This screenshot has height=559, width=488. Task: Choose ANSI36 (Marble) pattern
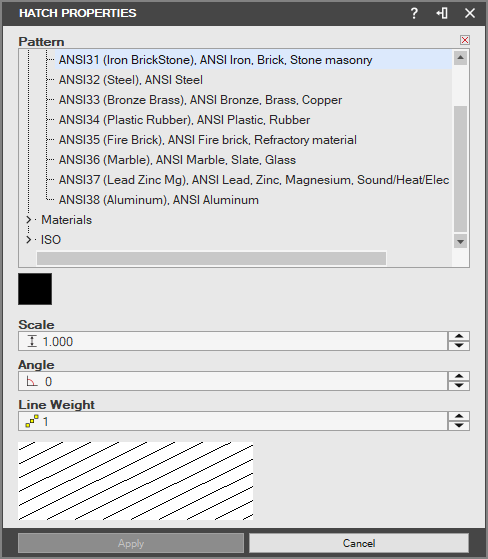(177, 160)
